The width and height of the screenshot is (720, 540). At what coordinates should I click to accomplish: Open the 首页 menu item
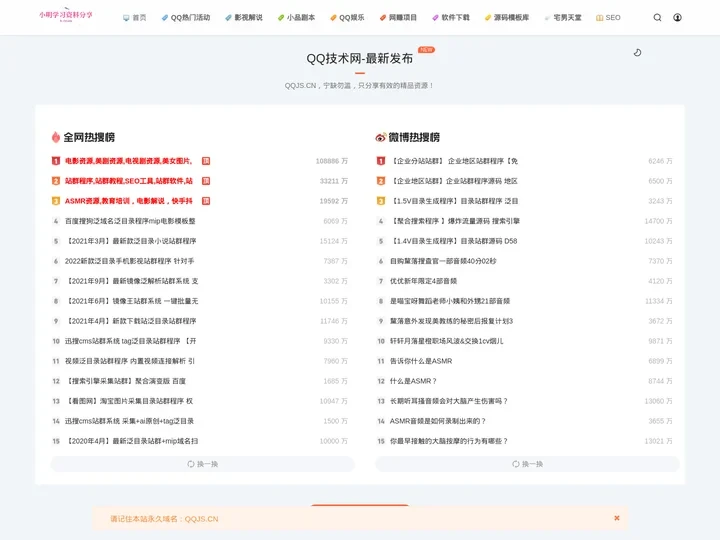(135, 17)
